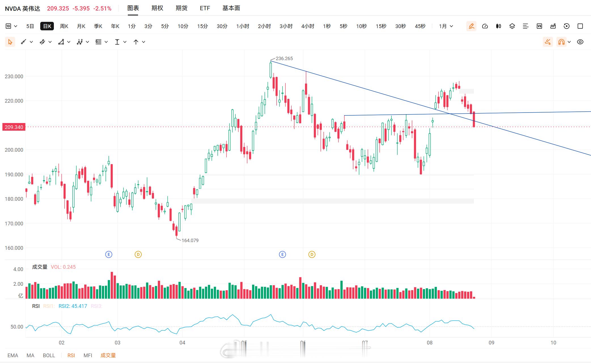Expand the 1月 range dropdown
Image resolution: width=591 pixels, height=364 pixels.
pos(446,26)
